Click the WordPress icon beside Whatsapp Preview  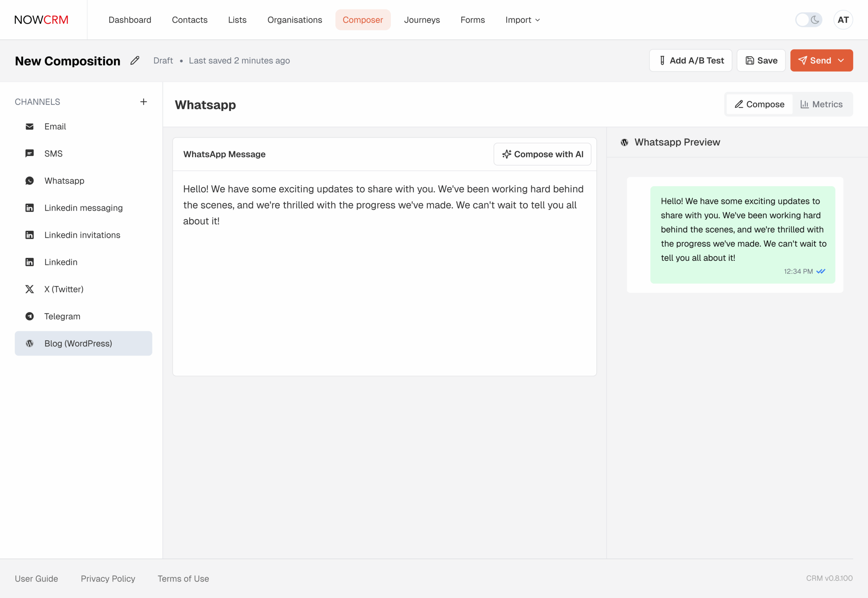tap(625, 142)
